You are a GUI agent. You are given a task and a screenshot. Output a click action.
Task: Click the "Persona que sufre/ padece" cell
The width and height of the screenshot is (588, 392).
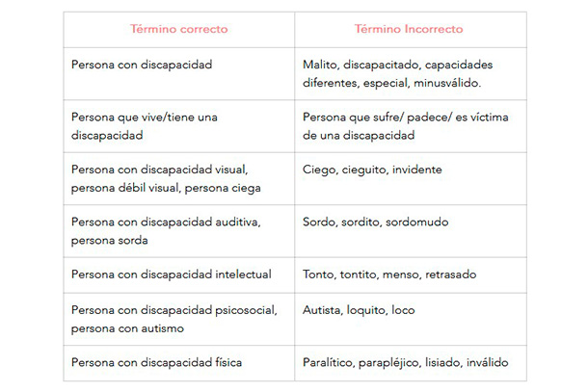click(x=405, y=126)
